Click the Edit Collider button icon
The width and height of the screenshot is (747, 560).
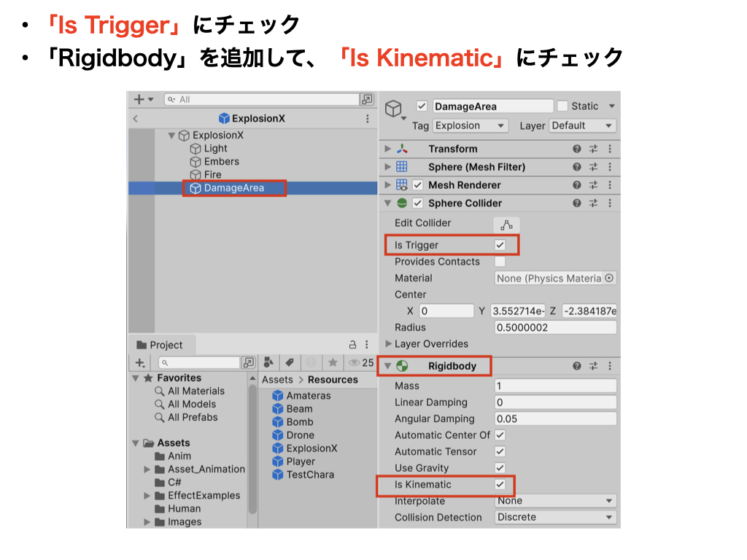tap(506, 225)
